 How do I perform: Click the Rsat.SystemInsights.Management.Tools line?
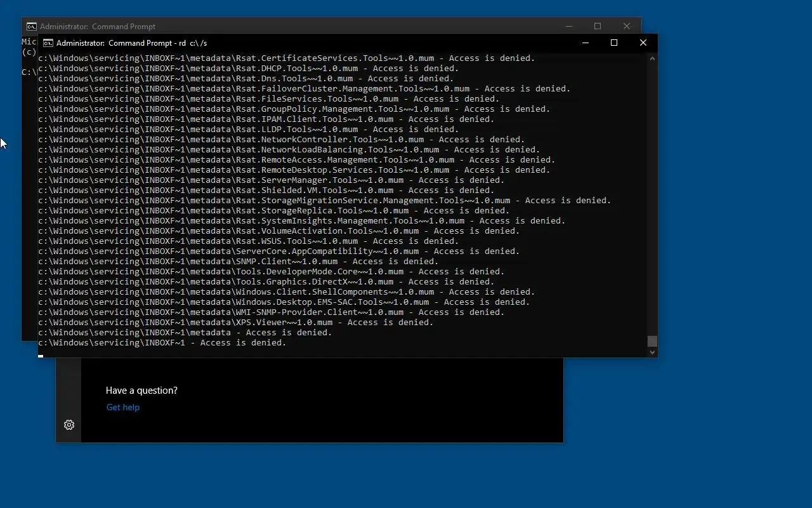point(302,221)
